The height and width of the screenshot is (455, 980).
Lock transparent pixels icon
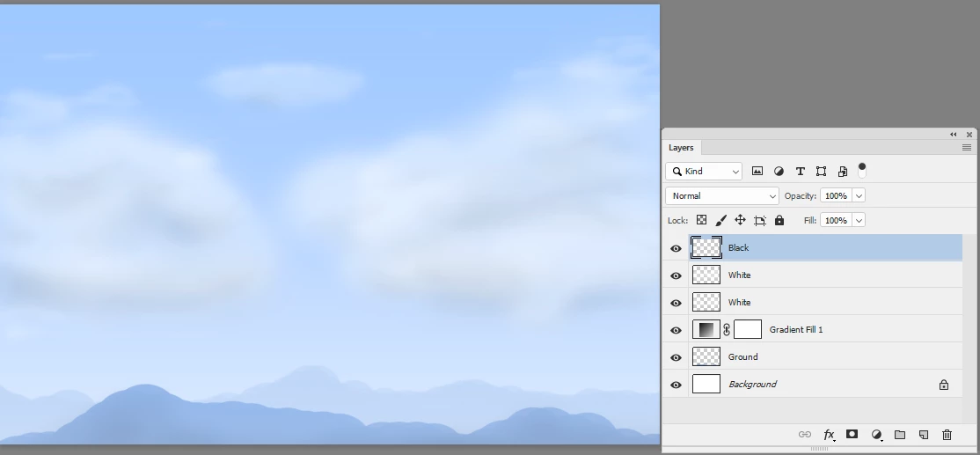click(x=701, y=220)
